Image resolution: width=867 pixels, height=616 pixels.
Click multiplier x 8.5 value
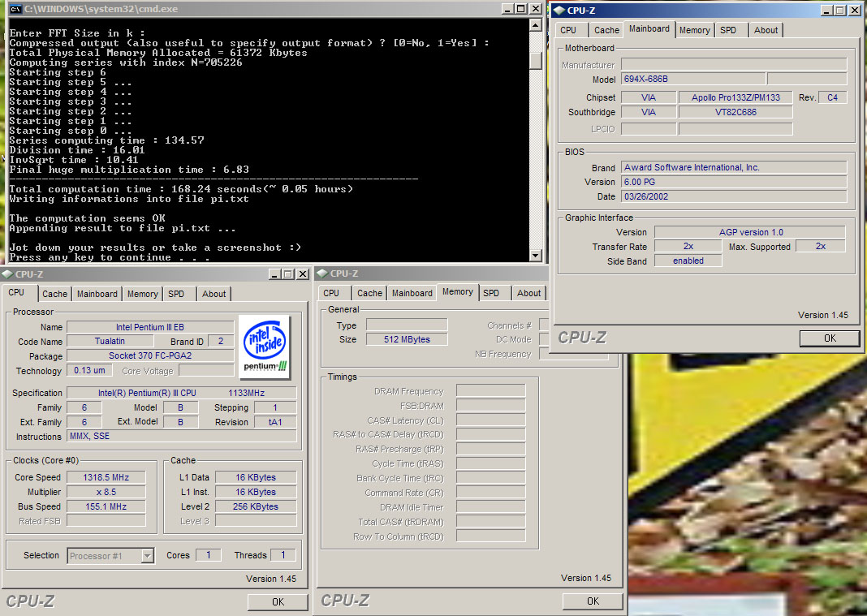pyautogui.click(x=106, y=492)
